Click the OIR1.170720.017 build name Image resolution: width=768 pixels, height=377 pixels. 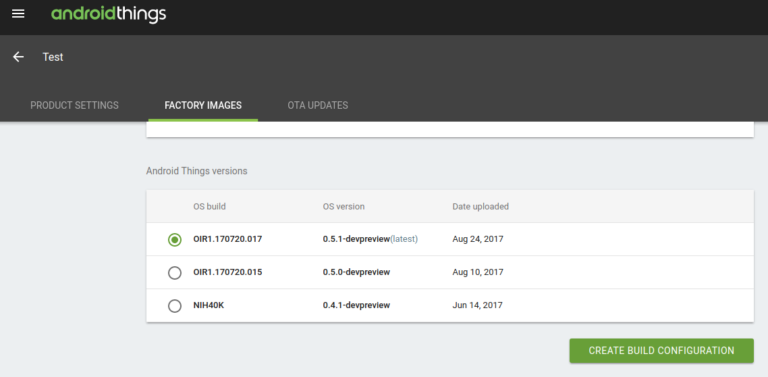tap(228, 239)
